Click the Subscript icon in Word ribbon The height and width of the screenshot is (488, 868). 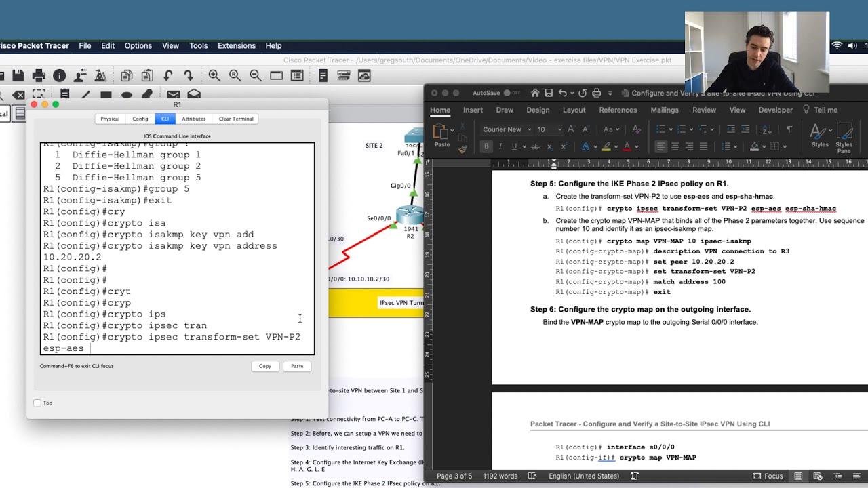point(549,146)
